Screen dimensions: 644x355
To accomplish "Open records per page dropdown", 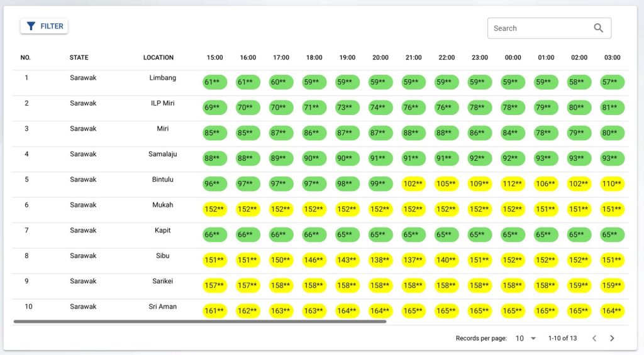I will [526, 338].
